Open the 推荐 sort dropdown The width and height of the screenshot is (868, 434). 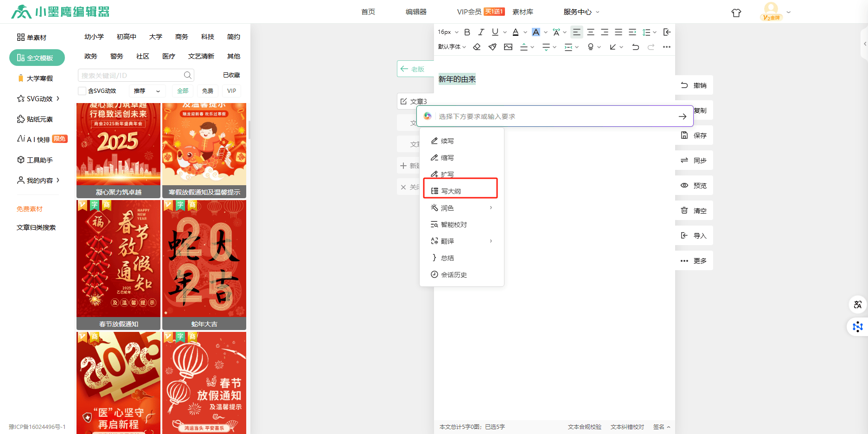click(147, 91)
